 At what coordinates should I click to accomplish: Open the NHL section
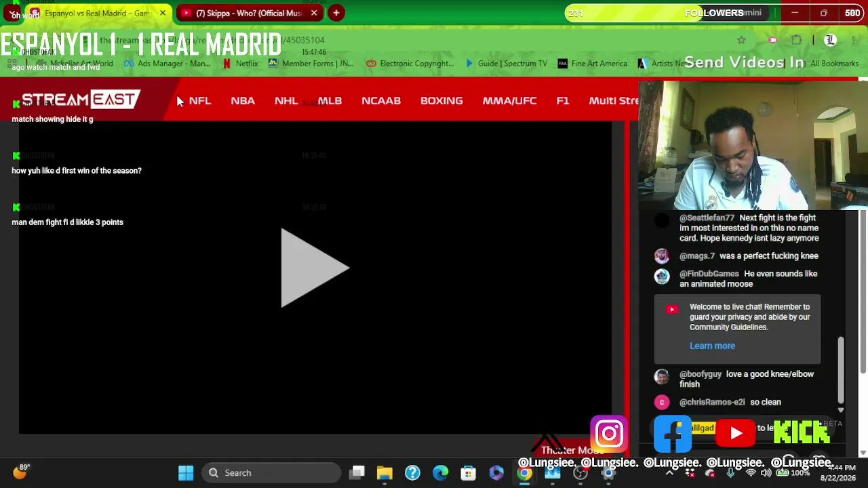coord(286,100)
